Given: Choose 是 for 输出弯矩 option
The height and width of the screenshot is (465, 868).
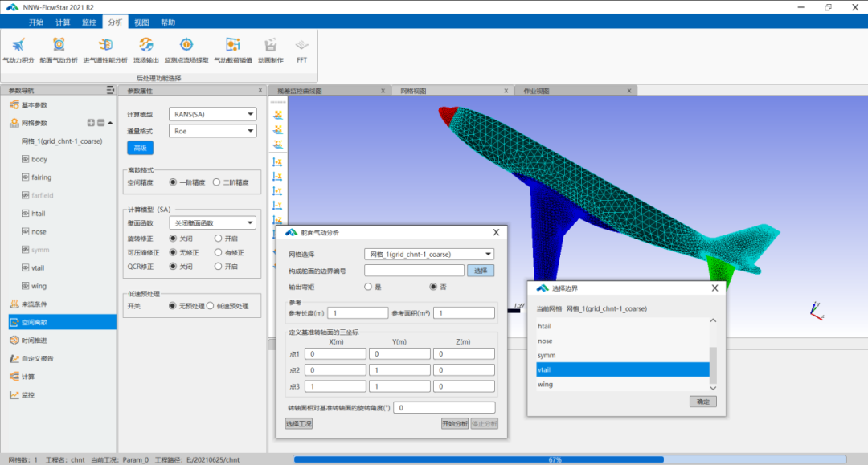Looking at the screenshot, I should 368,287.
